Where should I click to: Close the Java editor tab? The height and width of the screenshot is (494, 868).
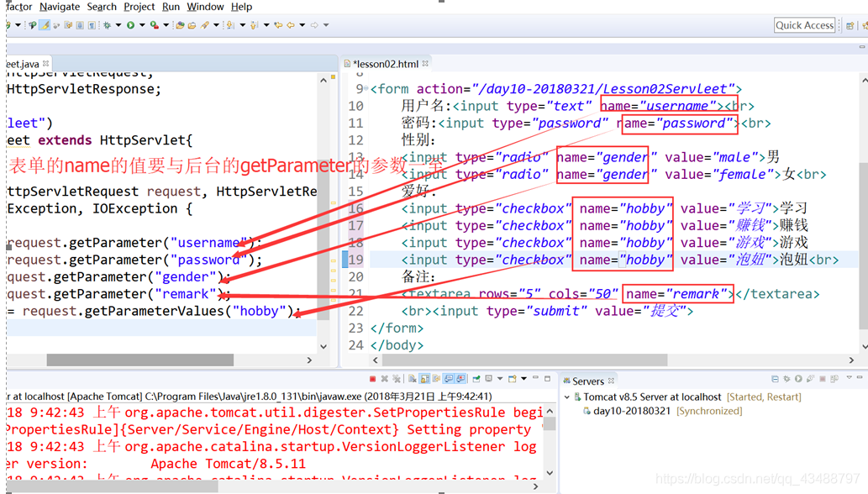(46, 63)
